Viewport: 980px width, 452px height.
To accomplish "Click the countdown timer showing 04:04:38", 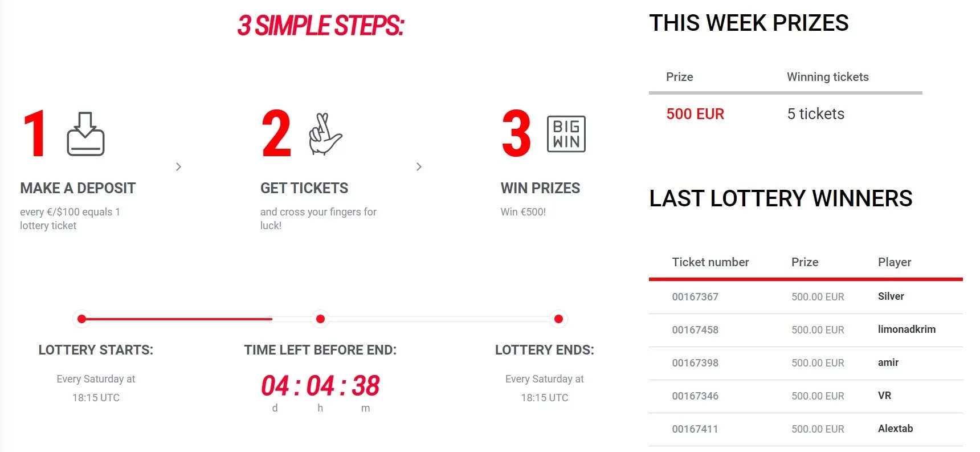I will (320, 386).
